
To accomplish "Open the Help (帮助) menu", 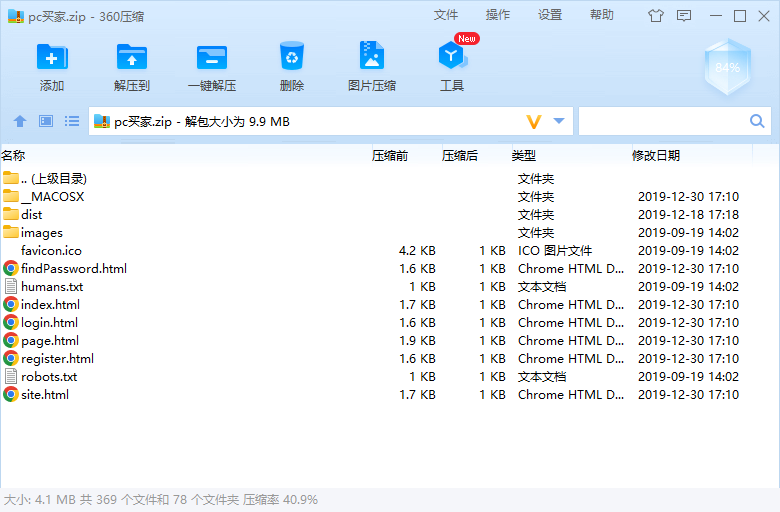I will pos(602,15).
